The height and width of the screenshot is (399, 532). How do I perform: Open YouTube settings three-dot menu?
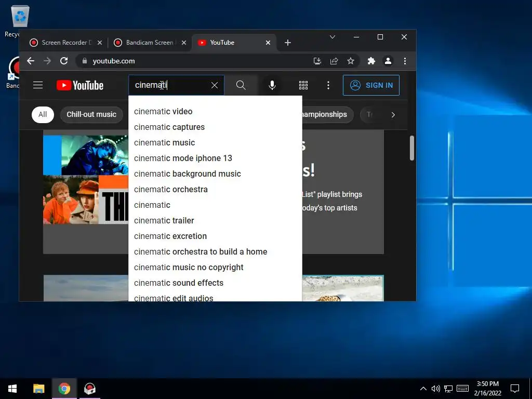pyautogui.click(x=328, y=85)
